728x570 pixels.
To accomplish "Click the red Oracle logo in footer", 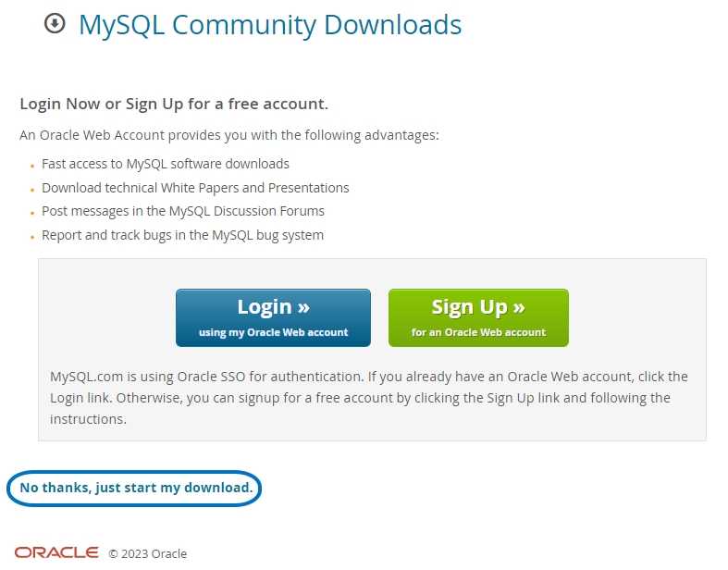I will pos(56,552).
